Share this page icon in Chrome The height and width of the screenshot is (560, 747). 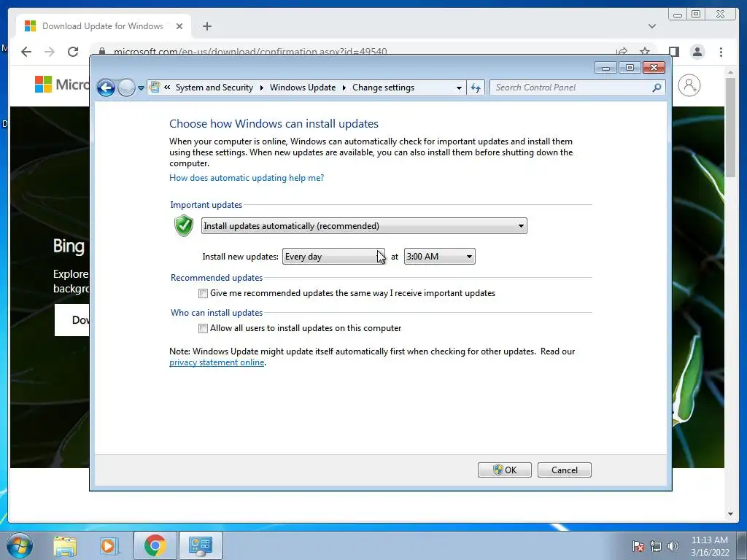tap(622, 52)
